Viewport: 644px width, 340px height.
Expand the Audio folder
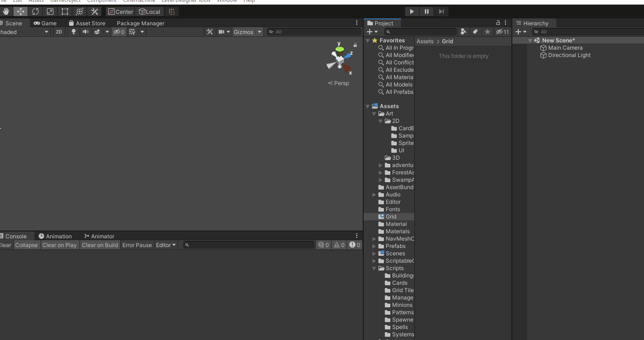pyautogui.click(x=374, y=195)
